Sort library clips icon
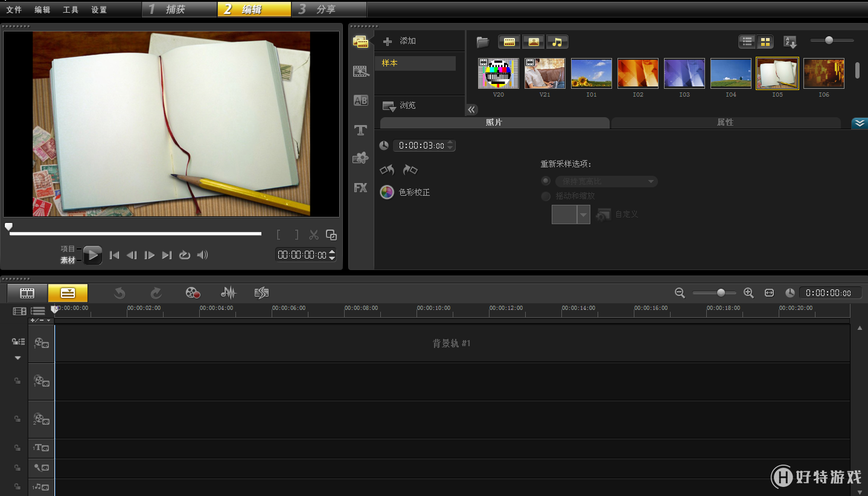 point(790,42)
